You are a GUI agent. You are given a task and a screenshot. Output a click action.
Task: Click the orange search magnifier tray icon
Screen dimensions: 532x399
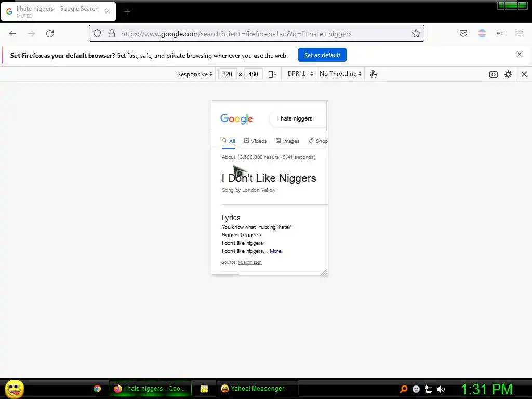[403, 389]
